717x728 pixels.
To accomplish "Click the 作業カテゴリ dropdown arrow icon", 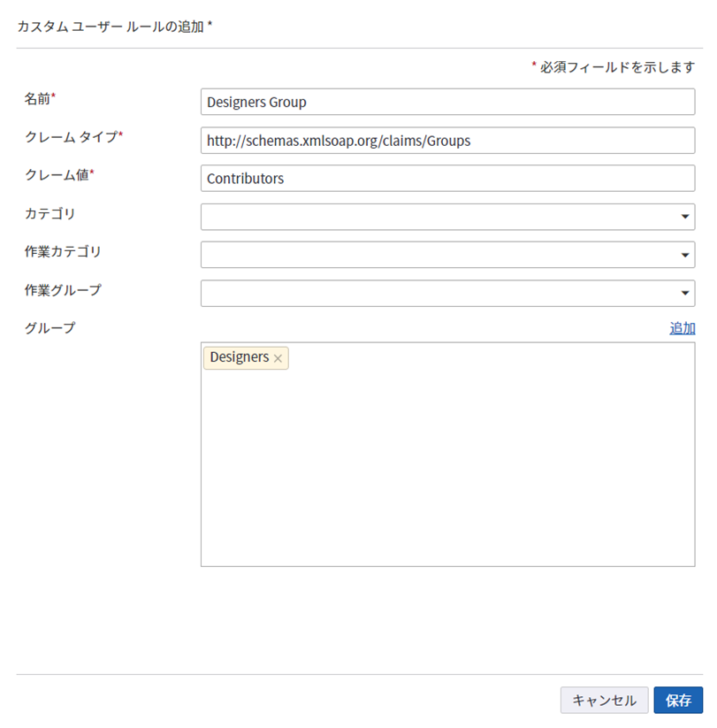I will coord(684,255).
